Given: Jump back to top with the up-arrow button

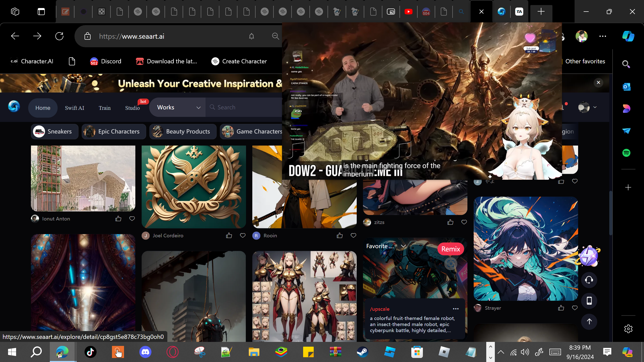Looking at the screenshot, I should [589, 322].
